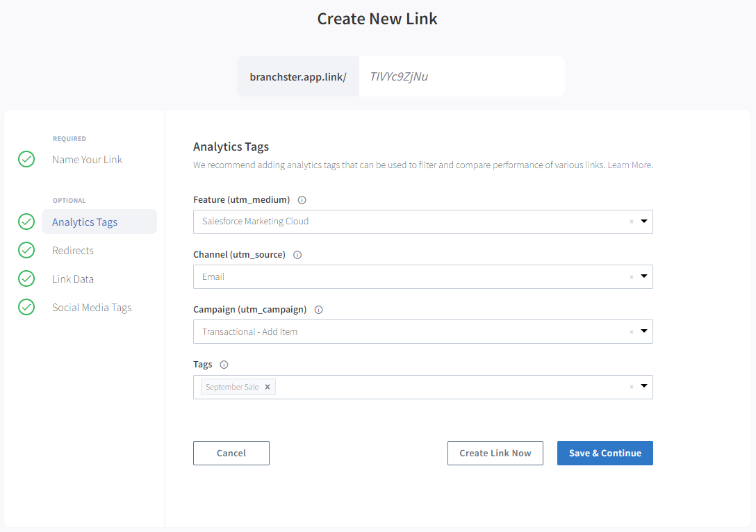Screen dimensions: 756x532
Task: Click Save & Continue
Action: [x=605, y=453]
